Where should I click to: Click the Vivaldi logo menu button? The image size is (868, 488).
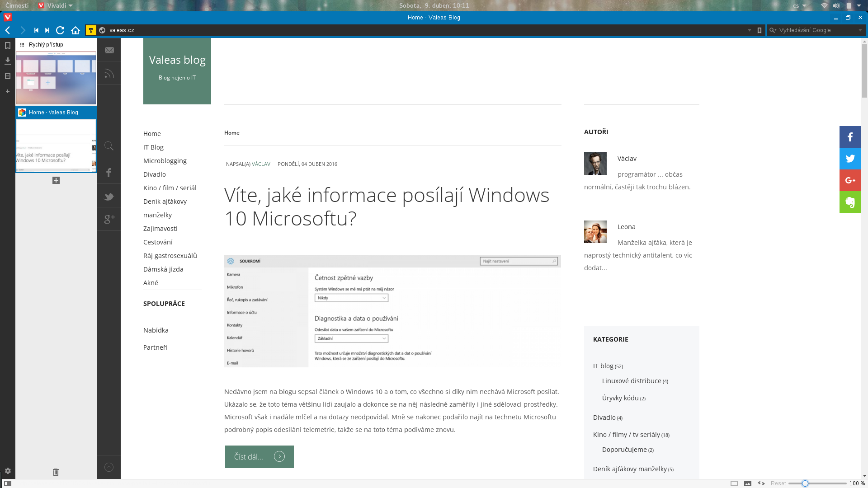coord(8,18)
